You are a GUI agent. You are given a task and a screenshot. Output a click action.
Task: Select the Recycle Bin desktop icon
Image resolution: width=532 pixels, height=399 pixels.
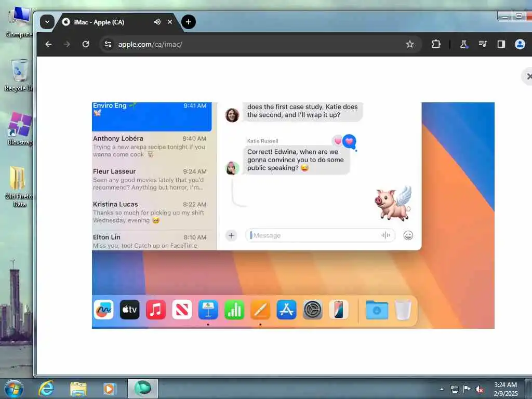click(19, 75)
